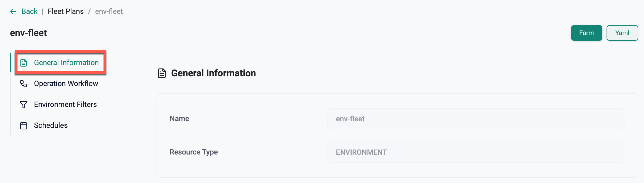Click the Environment Filters funnel icon
This screenshot has width=644, height=183.
(x=24, y=105)
